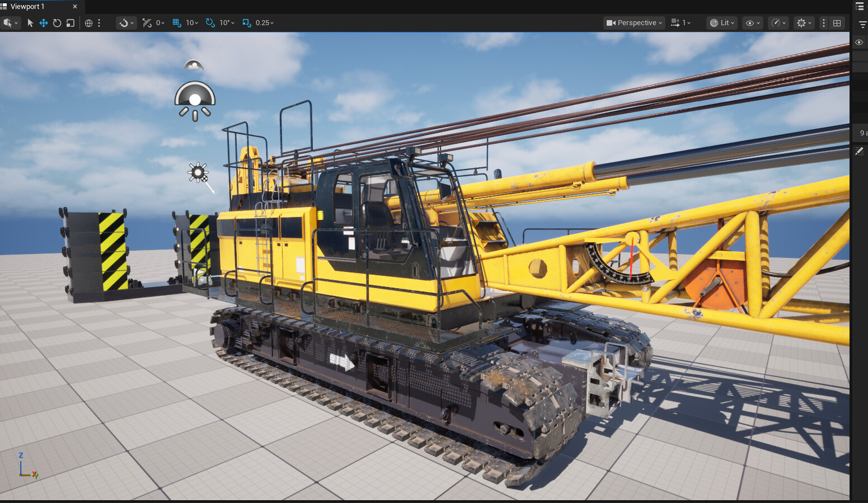This screenshot has width=868, height=503.
Task: Click the Details pencil icon
Action: [860, 151]
